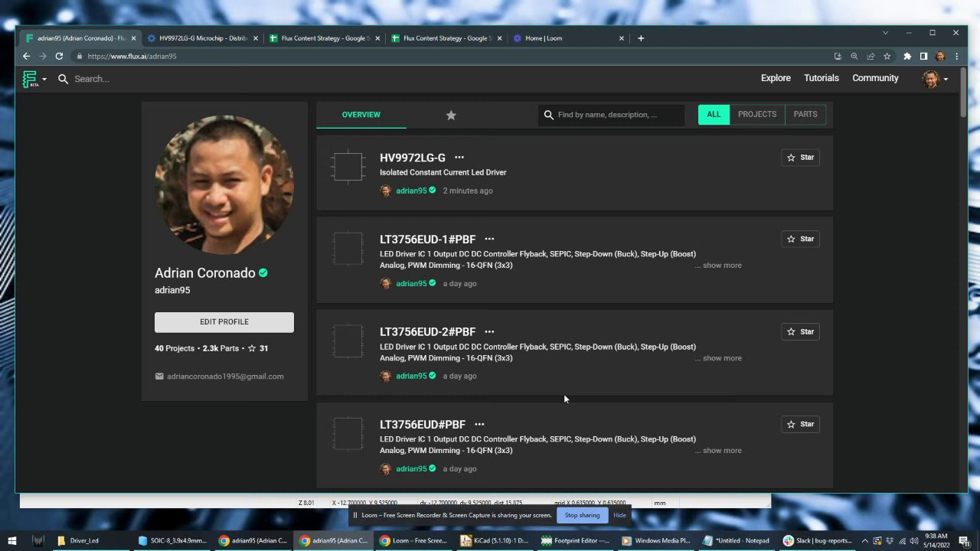Screen dimensions: 980x551
Task: Open the Community page
Action: tap(875, 78)
